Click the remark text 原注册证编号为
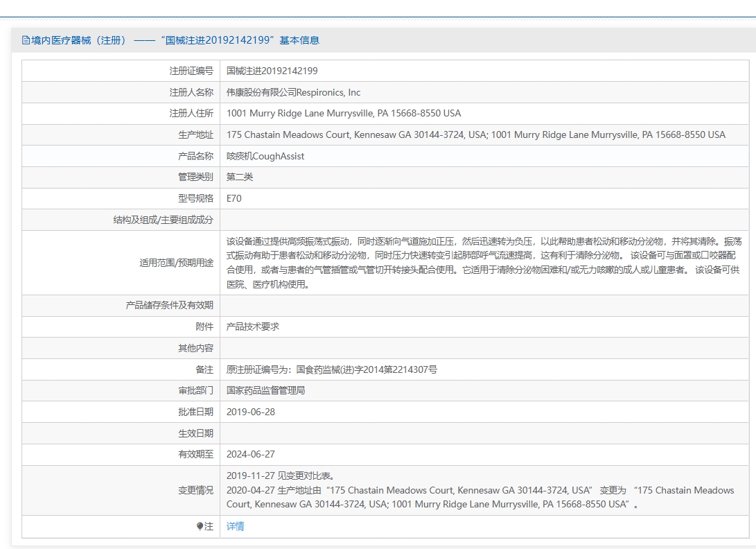This screenshot has height=549, width=756. pos(332,369)
